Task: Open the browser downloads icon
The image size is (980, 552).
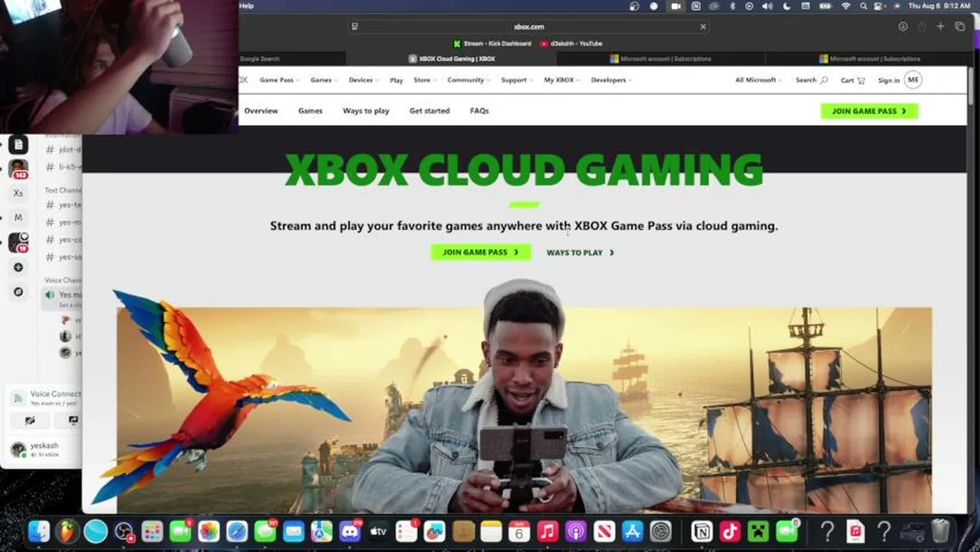Action: [903, 27]
